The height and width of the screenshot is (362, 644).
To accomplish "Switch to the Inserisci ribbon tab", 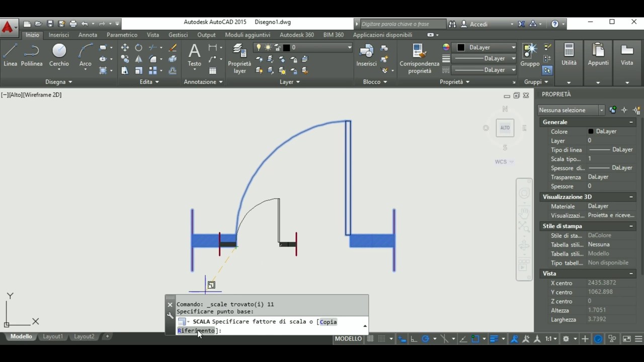I will point(59,35).
